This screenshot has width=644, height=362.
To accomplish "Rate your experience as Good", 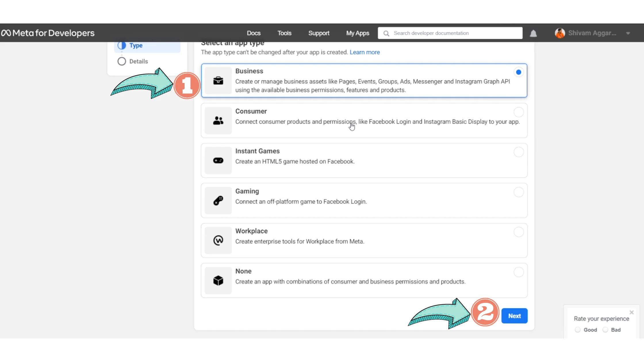I will (578, 330).
